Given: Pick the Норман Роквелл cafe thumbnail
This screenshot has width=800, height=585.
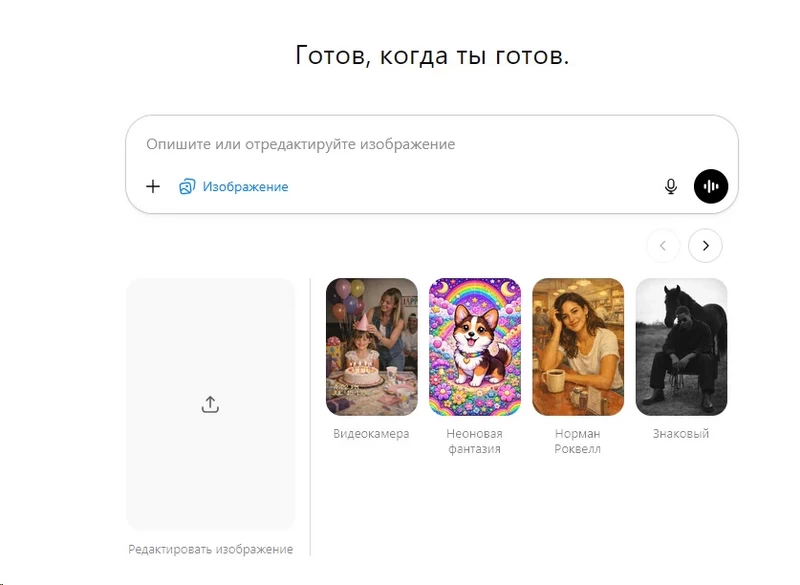Looking at the screenshot, I should (578, 347).
